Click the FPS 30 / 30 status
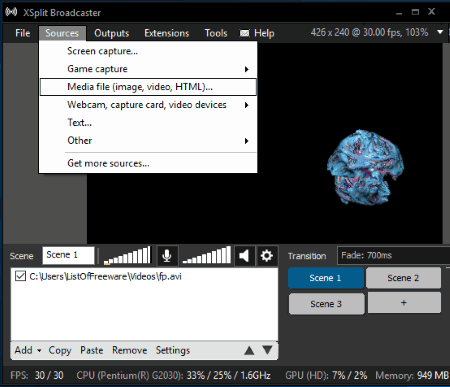 37,376
